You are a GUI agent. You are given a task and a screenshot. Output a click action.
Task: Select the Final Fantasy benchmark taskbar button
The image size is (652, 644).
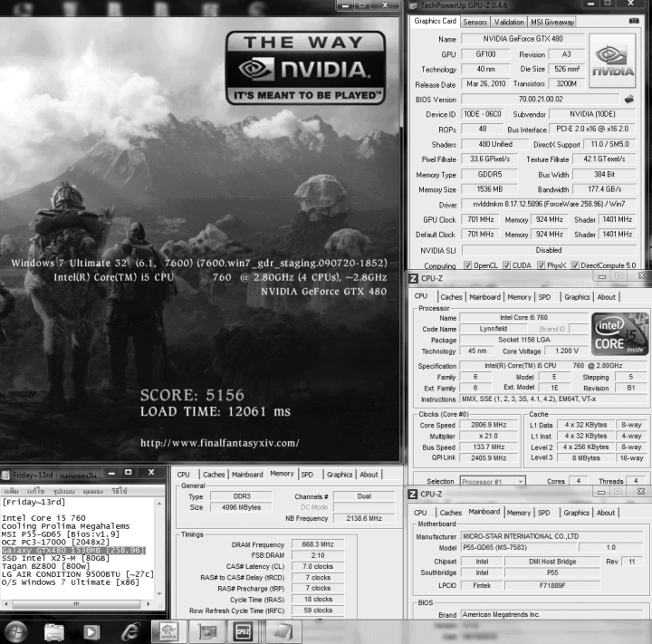click(x=168, y=632)
